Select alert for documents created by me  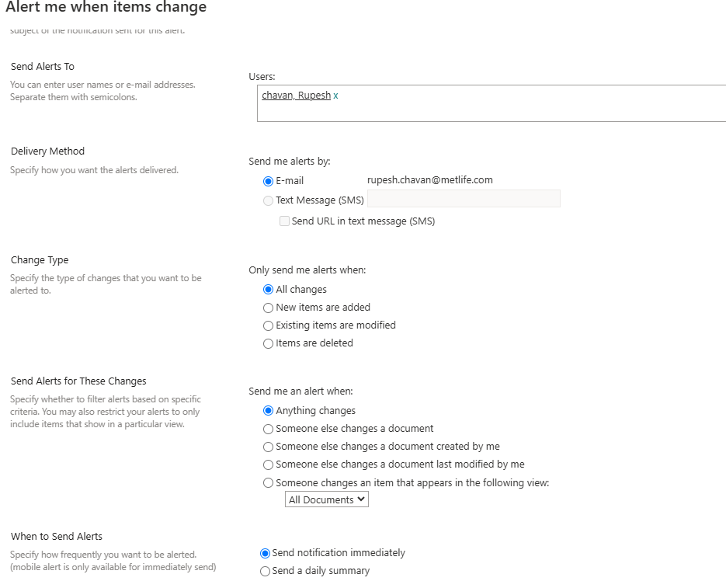(268, 446)
